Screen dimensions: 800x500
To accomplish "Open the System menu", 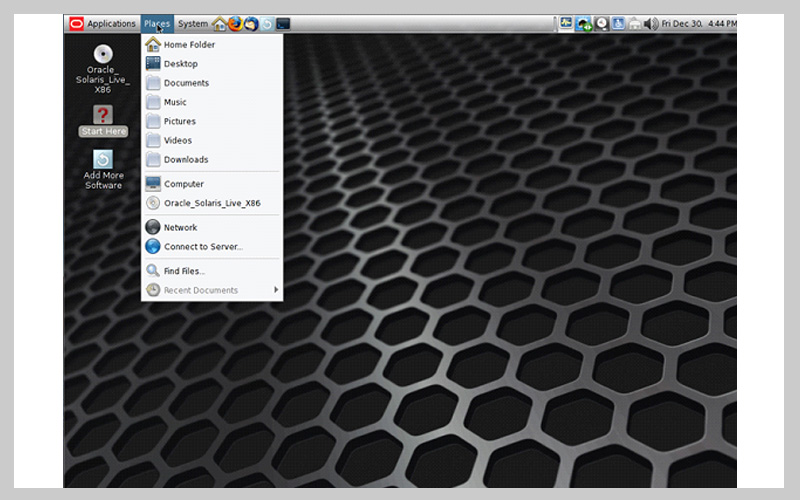I will click(192, 23).
